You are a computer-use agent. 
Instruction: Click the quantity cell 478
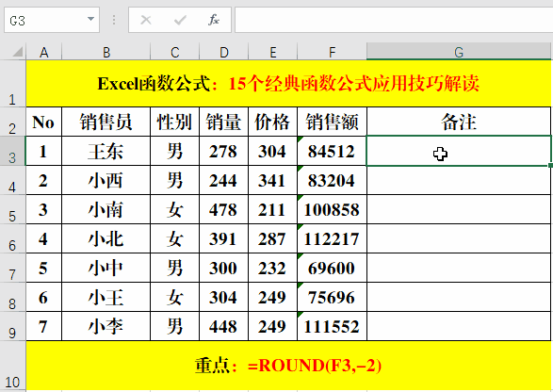pos(224,210)
